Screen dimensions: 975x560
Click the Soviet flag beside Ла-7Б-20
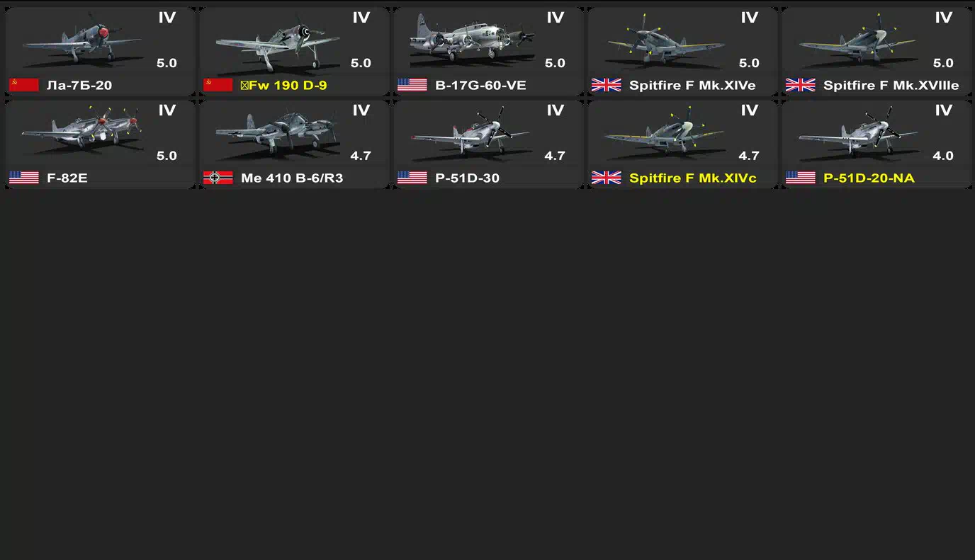coord(24,85)
